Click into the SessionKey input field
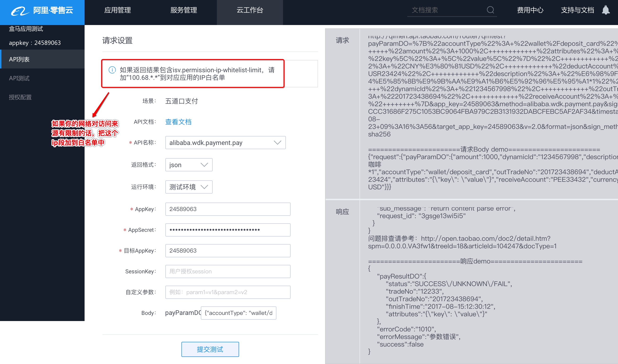The image size is (618, 364). (x=227, y=271)
